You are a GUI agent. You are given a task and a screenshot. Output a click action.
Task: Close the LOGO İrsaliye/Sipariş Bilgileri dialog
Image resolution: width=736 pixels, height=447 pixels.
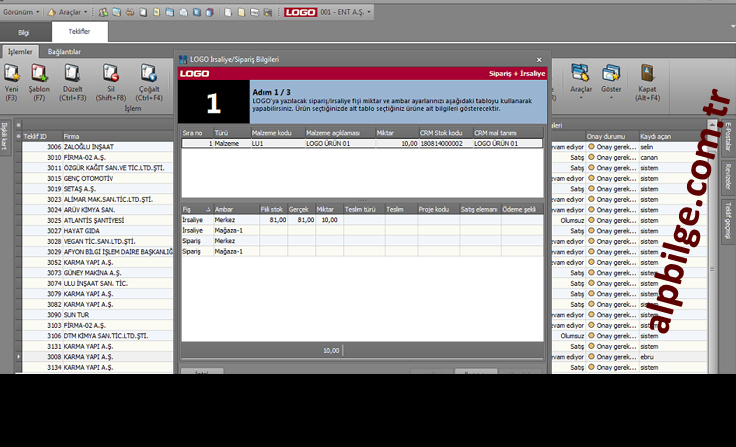(539, 60)
